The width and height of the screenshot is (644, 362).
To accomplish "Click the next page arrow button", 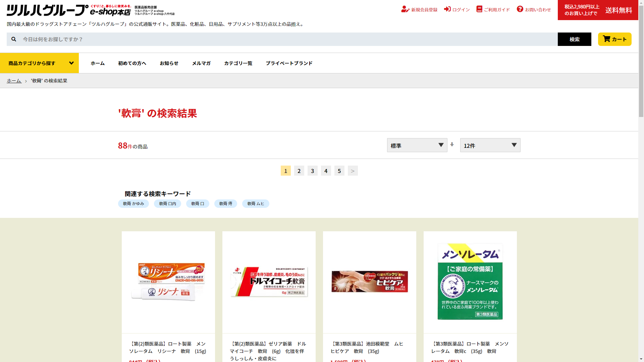I will (353, 171).
